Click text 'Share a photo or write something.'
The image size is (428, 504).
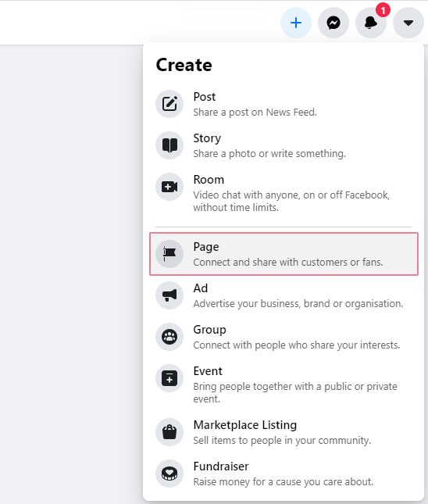click(x=269, y=154)
